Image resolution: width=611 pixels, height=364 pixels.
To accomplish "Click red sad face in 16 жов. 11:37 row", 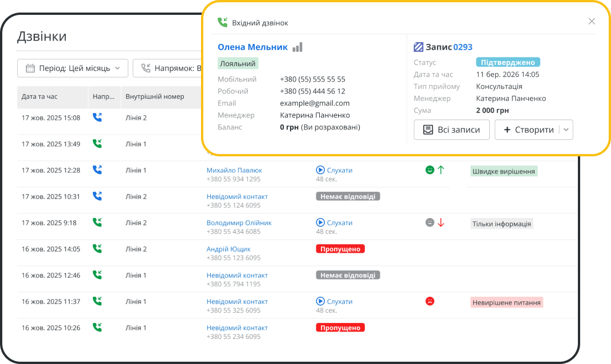I will (430, 301).
